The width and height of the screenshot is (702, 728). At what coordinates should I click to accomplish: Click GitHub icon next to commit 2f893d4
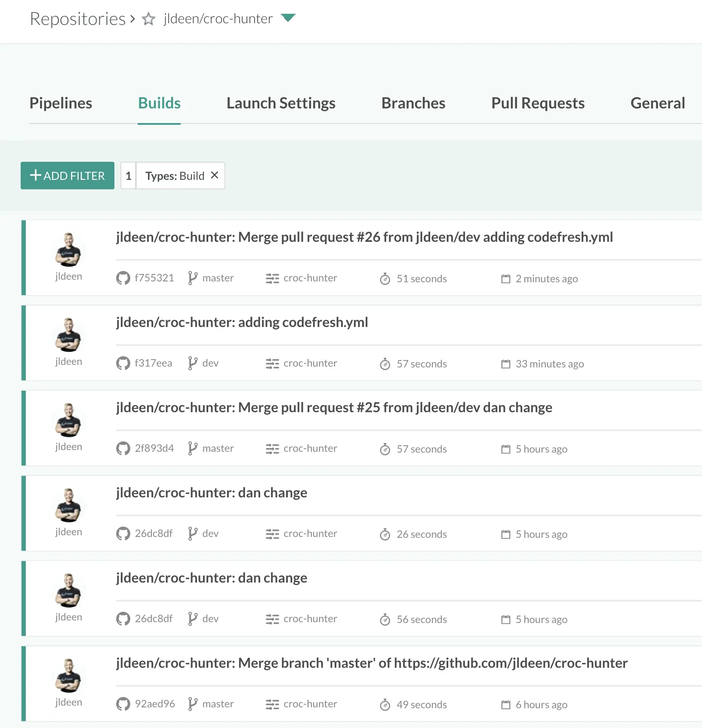point(123,448)
